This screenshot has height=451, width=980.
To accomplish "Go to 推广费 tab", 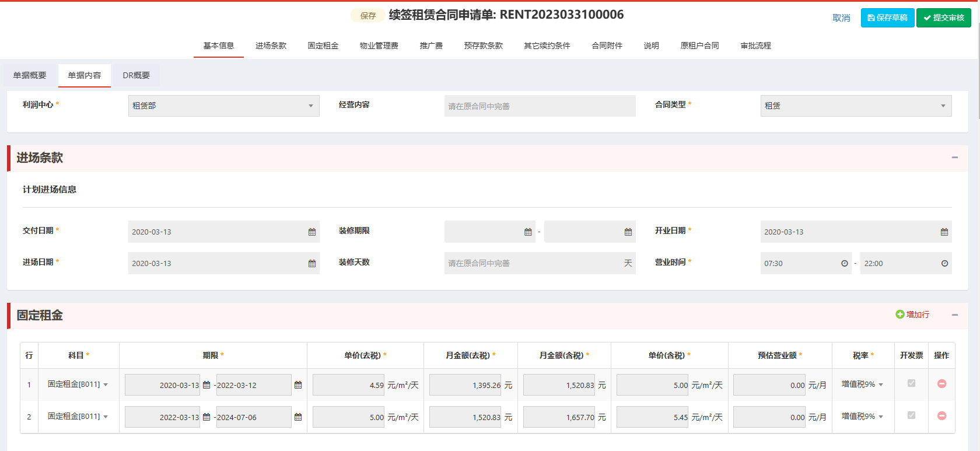I will click(x=431, y=46).
